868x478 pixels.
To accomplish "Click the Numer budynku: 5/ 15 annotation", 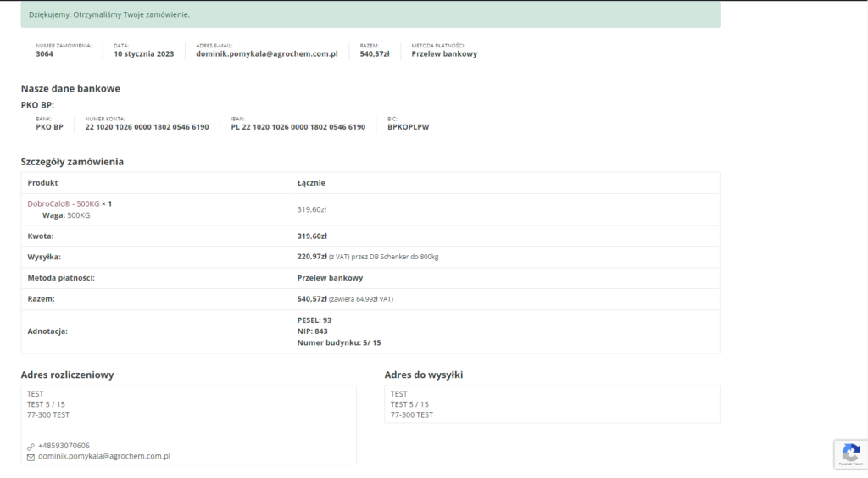I will [339, 342].
